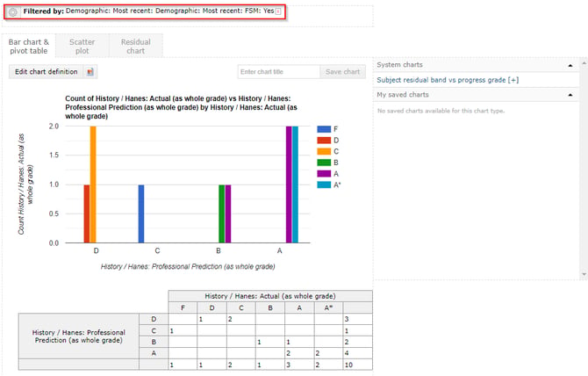The height and width of the screenshot is (376, 588).
Task: Click the 'Filtered by:' label text
Action: 44,11
